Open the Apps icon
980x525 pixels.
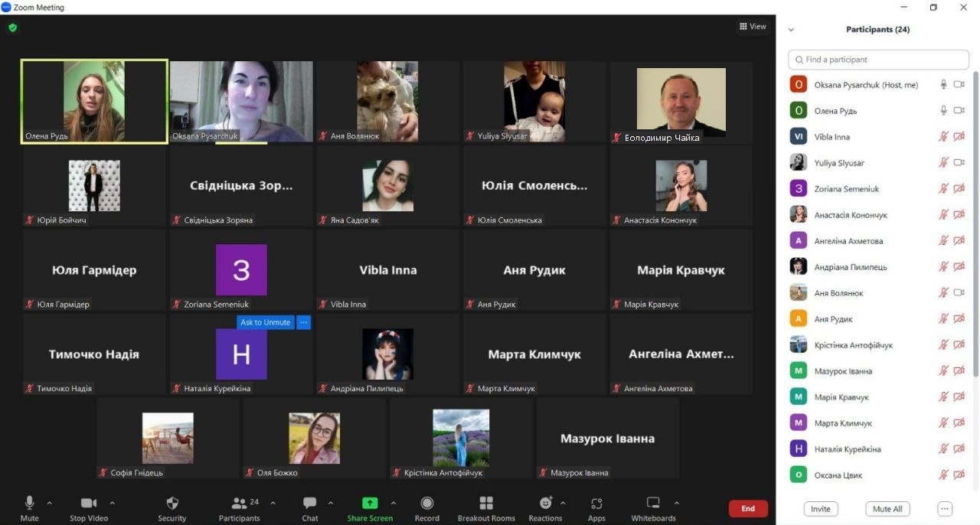click(x=596, y=507)
